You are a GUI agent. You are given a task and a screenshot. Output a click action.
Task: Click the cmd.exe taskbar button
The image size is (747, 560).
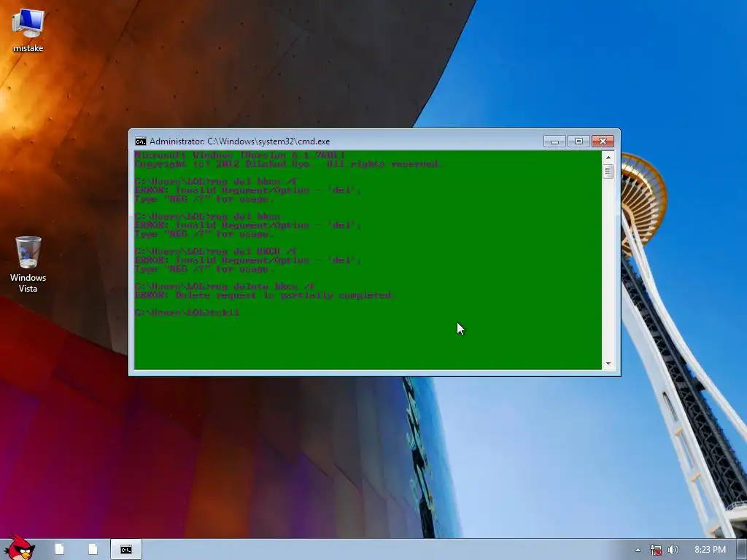click(125, 550)
